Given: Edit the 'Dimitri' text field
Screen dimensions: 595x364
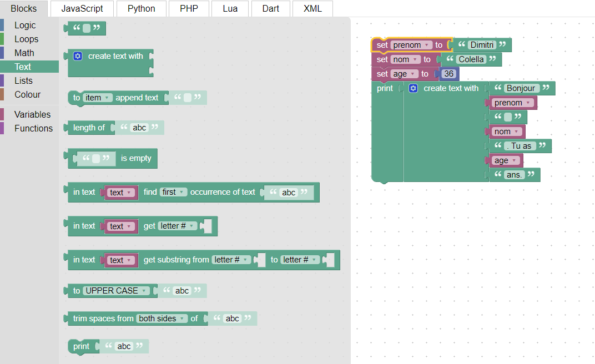Looking at the screenshot, I should point(481,45).
